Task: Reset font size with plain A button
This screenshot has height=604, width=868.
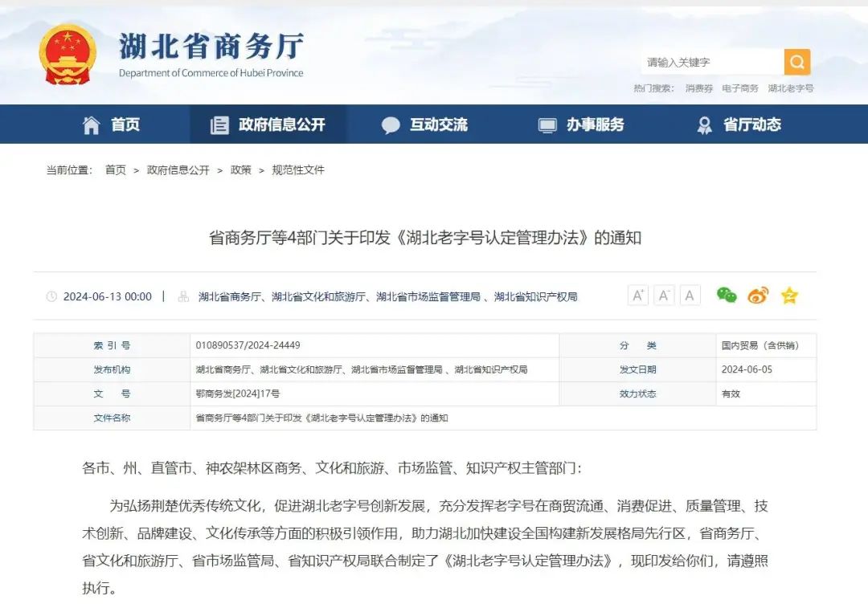Action: click(x=690, y=296)
